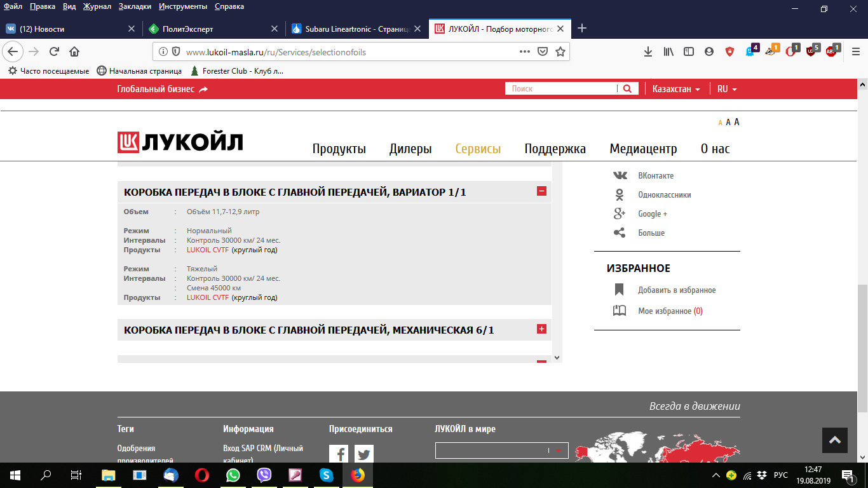The width and height of the screenshot is (868, 488).
Task: Bookmark the page with the star icon
Action: click(560, 51)
